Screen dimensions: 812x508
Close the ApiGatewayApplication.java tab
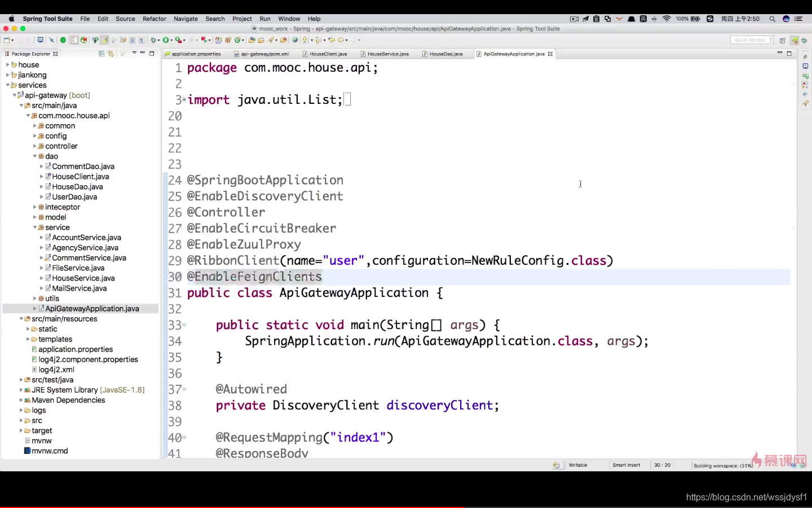click(550, 54)
